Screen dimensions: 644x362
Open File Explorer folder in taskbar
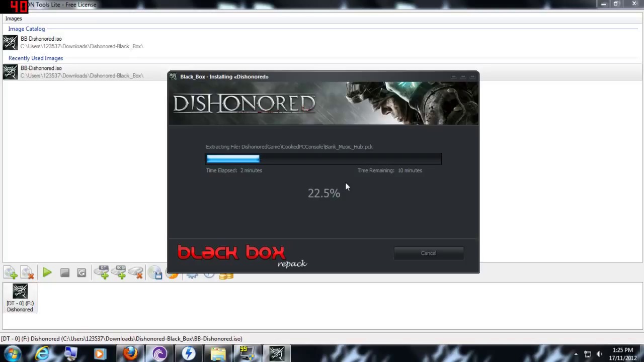pos(218,353)
